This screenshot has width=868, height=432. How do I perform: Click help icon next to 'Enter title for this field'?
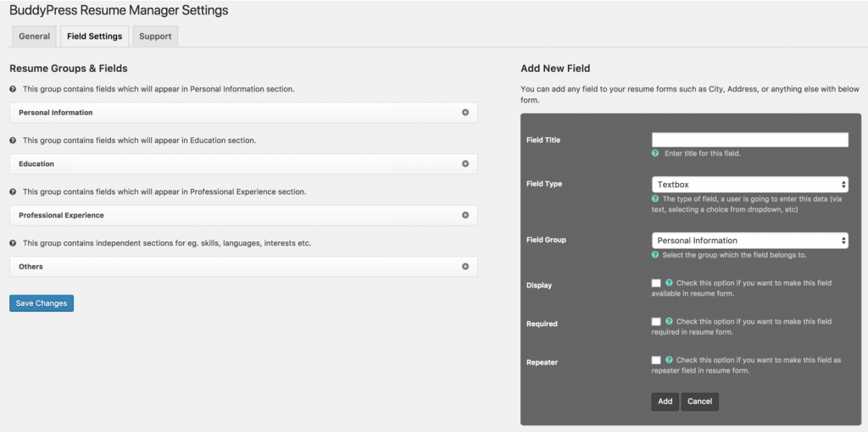[x=655, y=153]
